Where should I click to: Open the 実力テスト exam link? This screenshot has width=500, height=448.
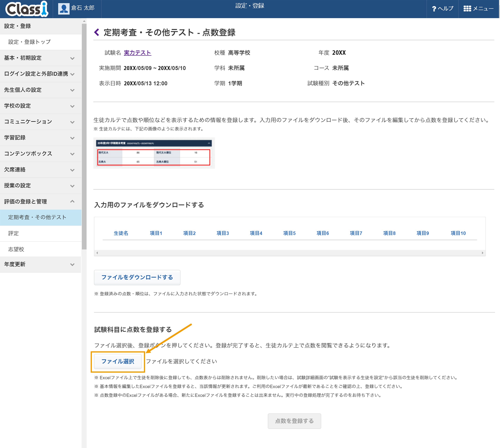pyautogui.click(x=137, y=53)
